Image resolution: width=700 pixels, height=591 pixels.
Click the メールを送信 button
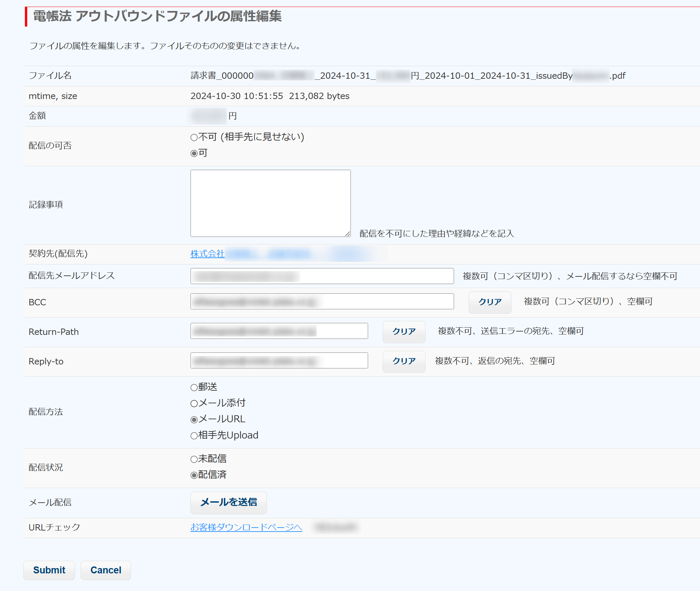[x=228, y=503]
